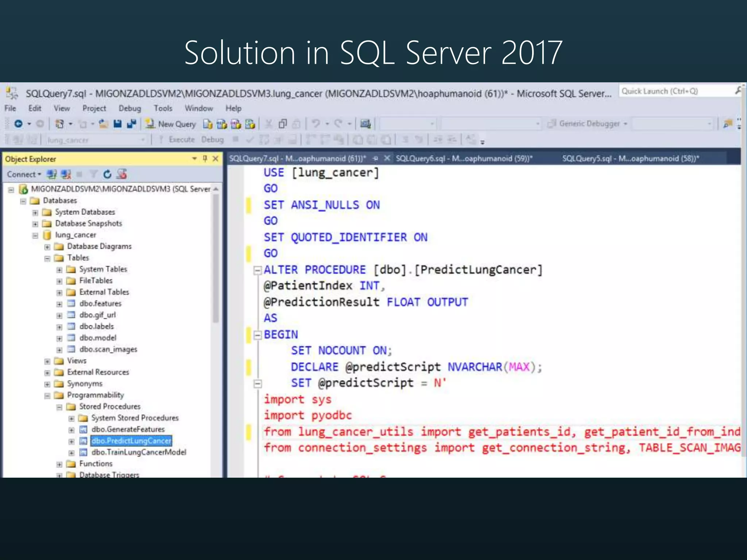Click the Open File folder icon
This screenshot has width=747, height=560.
point(104,124)
